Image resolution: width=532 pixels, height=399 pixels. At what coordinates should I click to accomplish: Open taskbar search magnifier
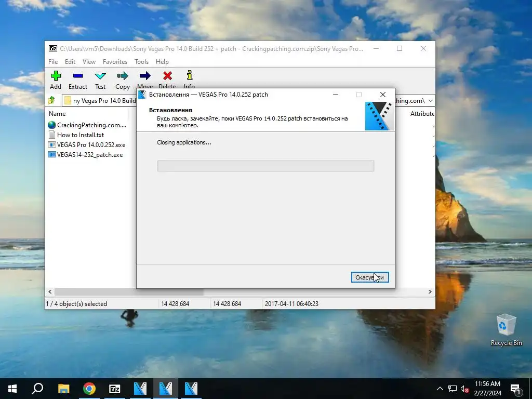coord(37,389)
